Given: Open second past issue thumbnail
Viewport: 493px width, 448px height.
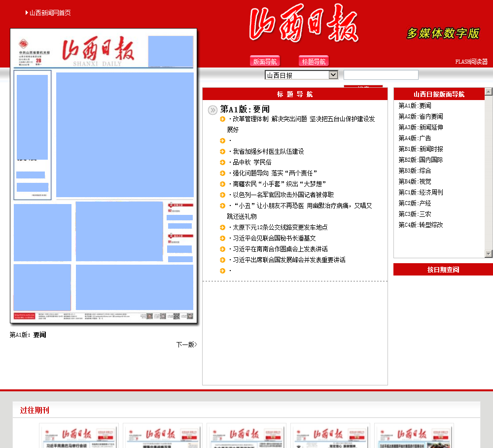Looking at the screenshot, I should [x=163, y=437].
